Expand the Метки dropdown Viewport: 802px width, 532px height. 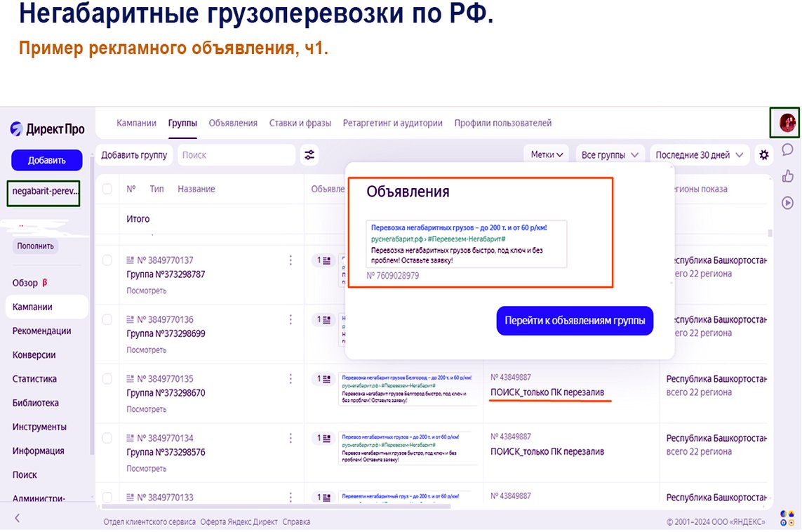[547, 155]
